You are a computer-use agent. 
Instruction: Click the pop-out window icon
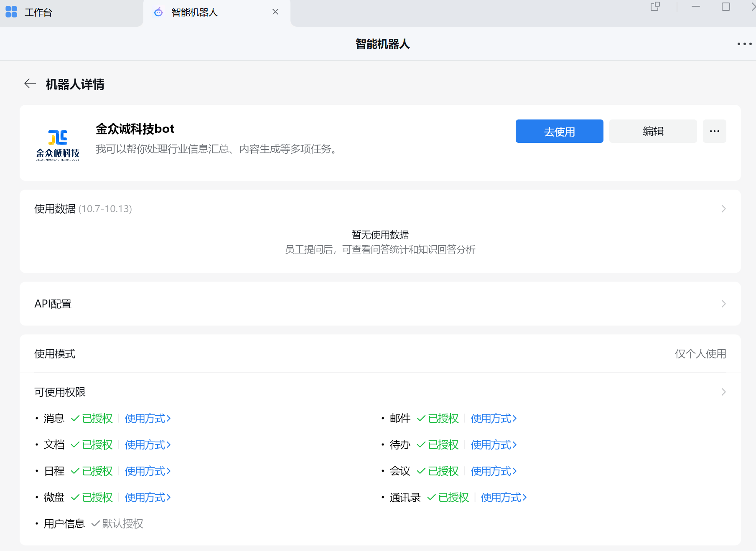click(x=655, y=7)
